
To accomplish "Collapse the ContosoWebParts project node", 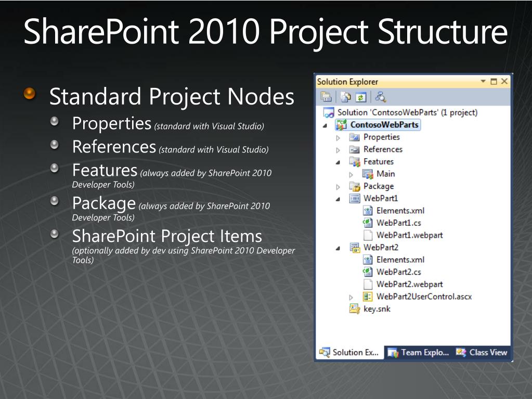I will click(325, 125).
